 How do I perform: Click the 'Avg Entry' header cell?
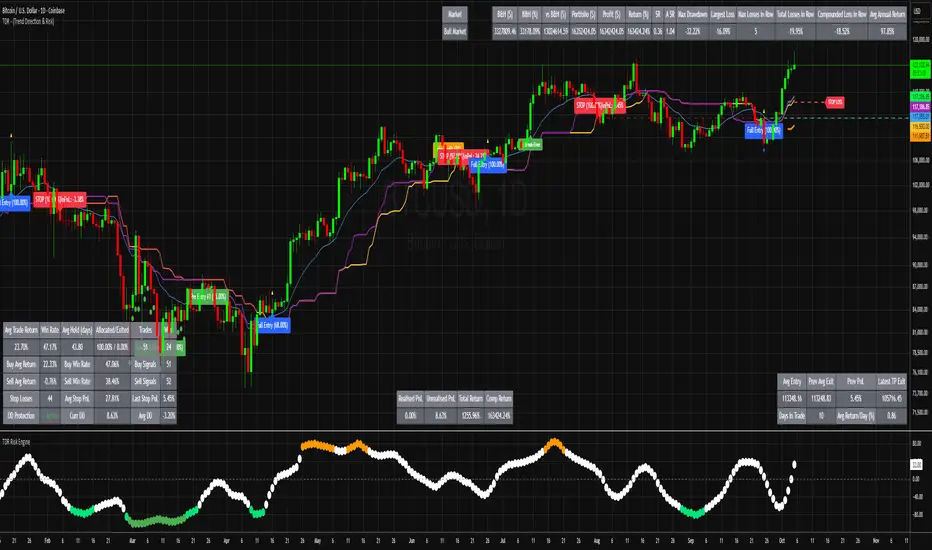coord(792,382)
